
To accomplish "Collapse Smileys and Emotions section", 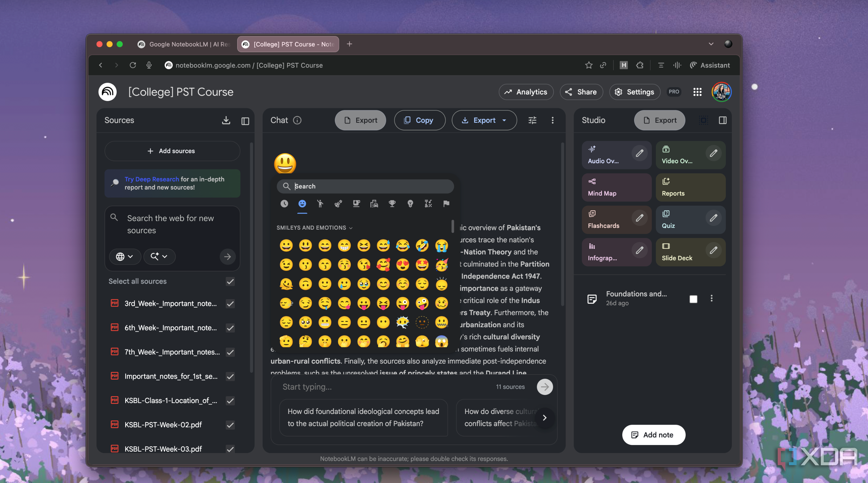I will (x=314, y=228).
